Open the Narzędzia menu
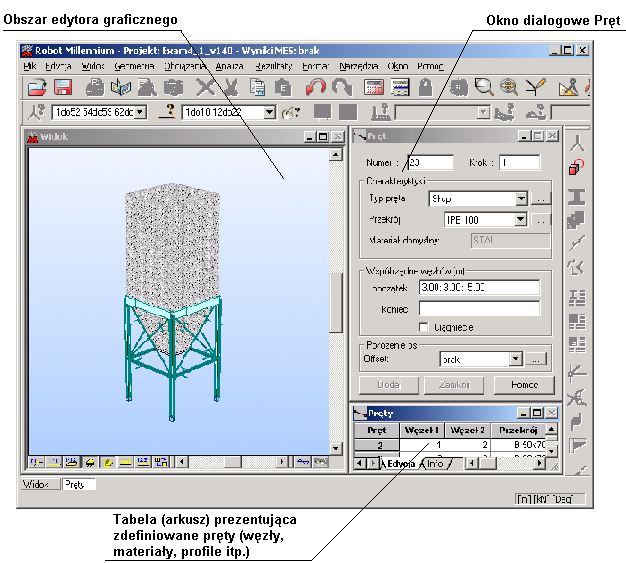 click(359, 66)
